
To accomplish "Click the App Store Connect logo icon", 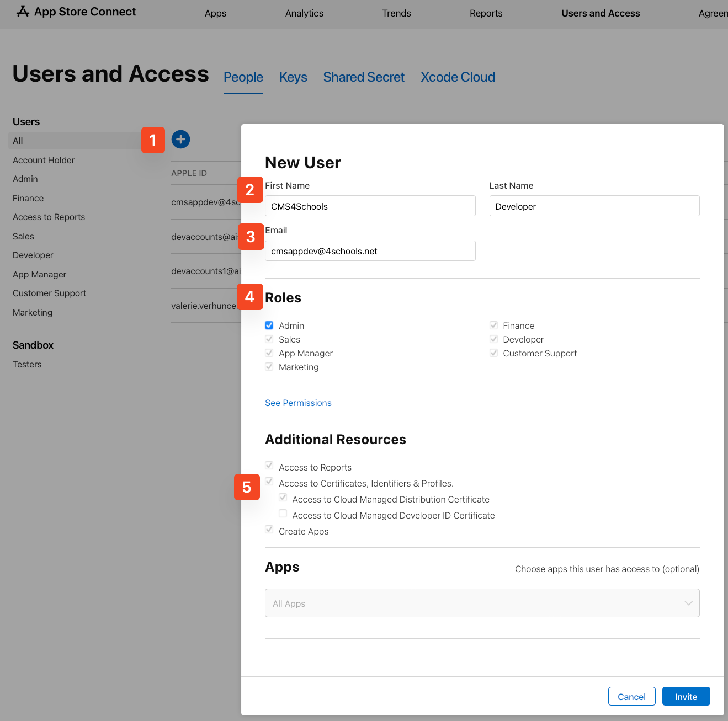I will tap(23, 11).
